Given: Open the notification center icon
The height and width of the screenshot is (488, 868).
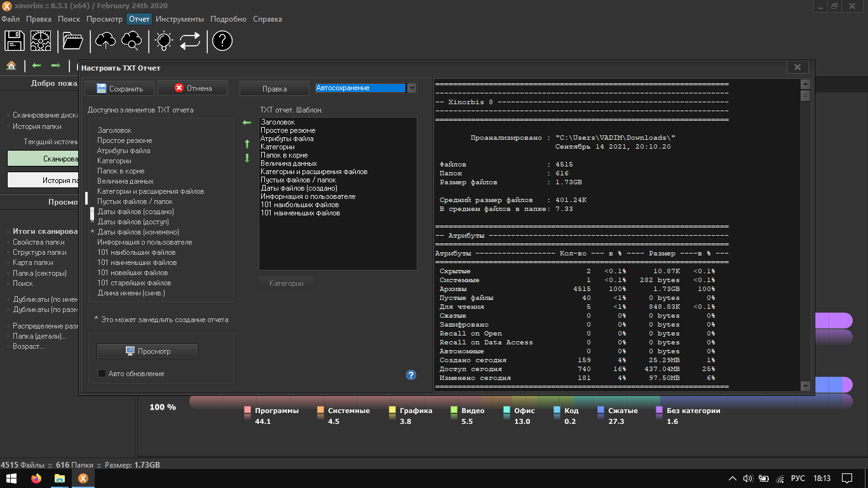Looking at the screenshot, I should (847, 478).
